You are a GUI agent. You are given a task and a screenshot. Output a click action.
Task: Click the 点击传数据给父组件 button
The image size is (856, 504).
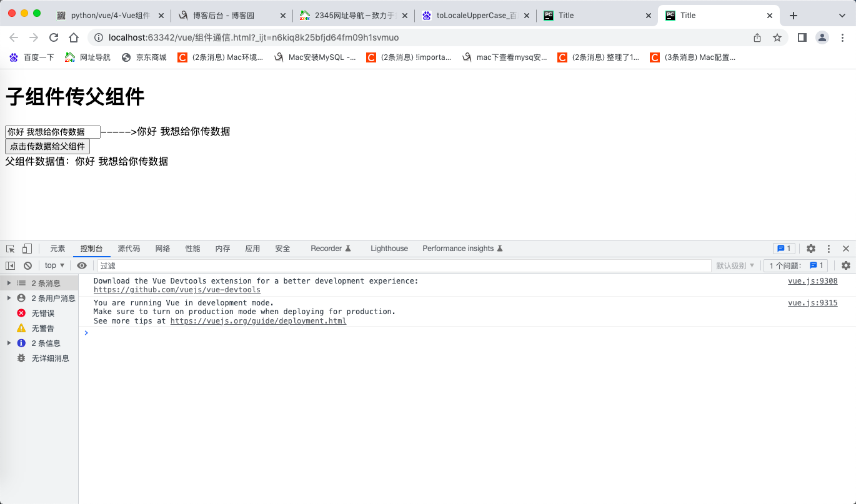pos(47,147)
